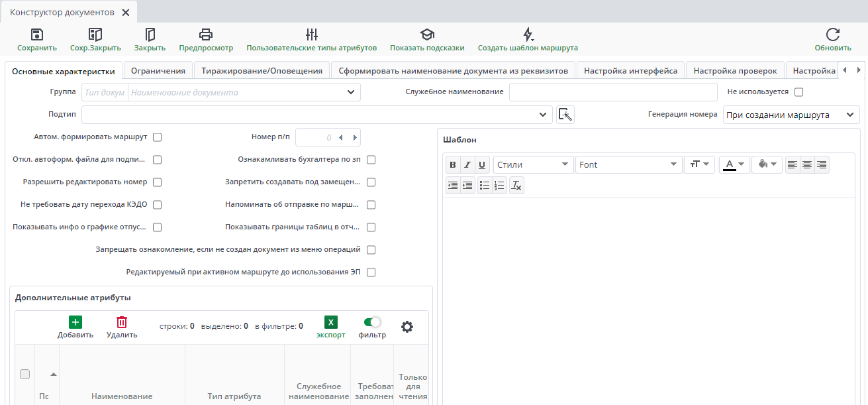Expand the Подтип dropdown
This screenshot has height=405, width=868.
click(x=543, y=115)
